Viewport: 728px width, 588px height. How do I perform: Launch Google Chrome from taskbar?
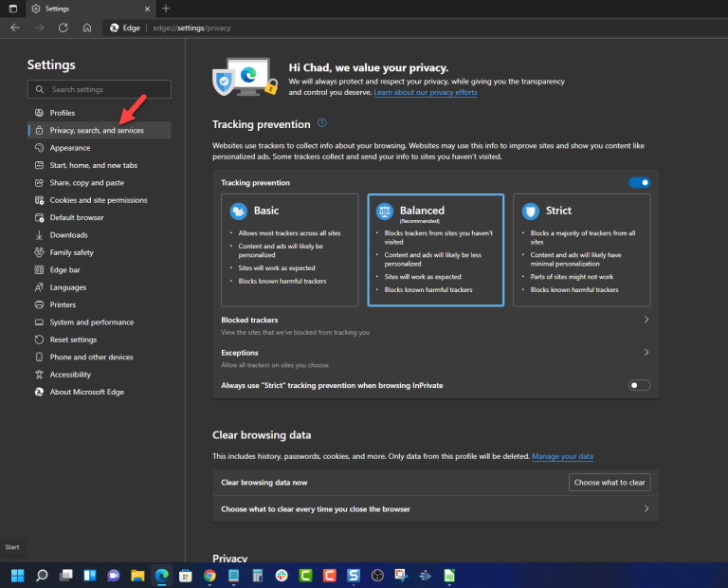(209, 576)
